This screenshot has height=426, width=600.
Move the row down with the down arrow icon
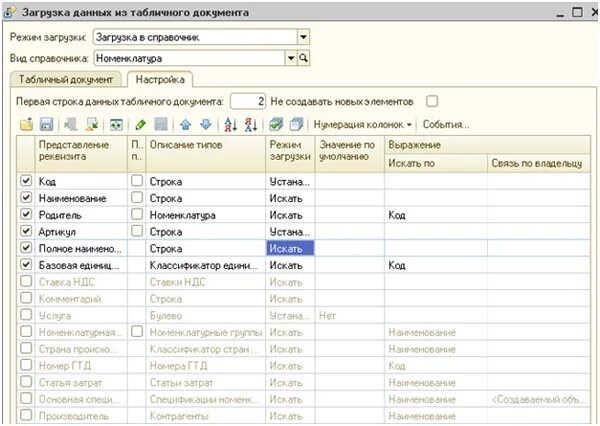click(x=206, y=124)
